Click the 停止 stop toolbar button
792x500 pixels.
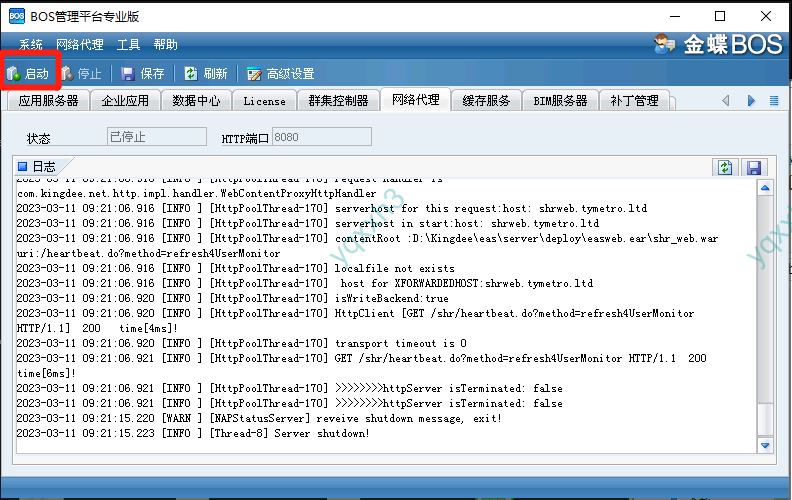click(81, 74)
